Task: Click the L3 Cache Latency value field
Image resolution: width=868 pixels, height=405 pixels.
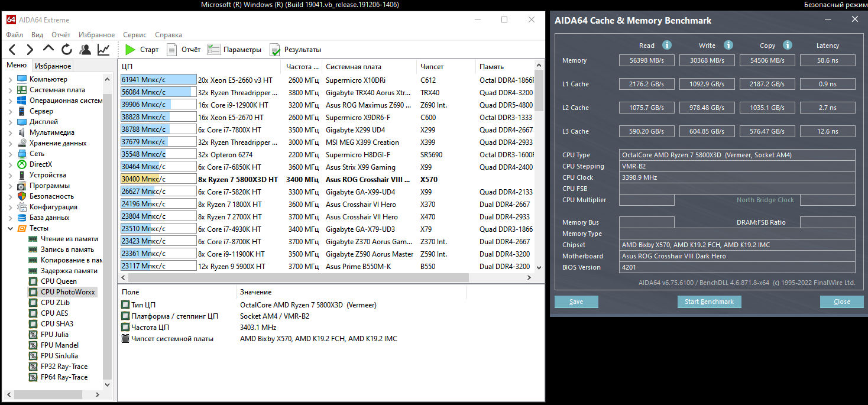Action: point(827,131)
